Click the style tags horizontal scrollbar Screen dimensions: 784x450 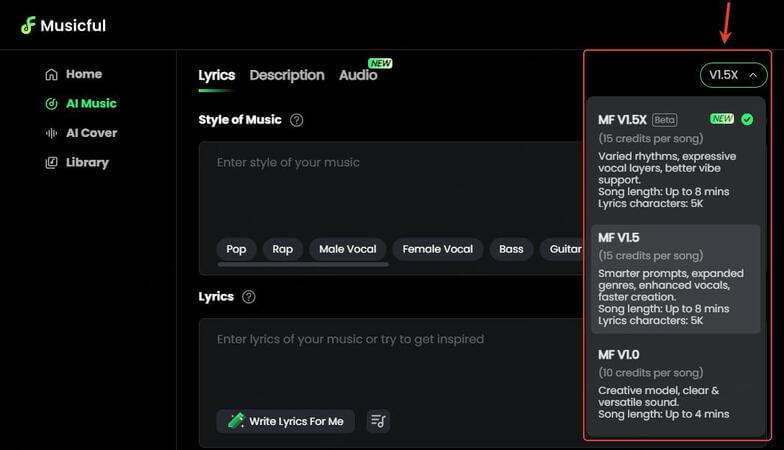(303, 264)
